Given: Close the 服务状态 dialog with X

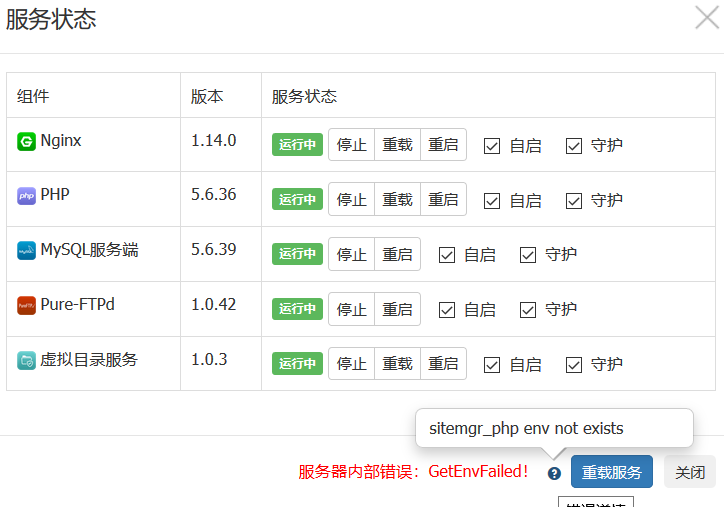Looking at the screenshot, I should pyautogui.click(x=706, y=18).
